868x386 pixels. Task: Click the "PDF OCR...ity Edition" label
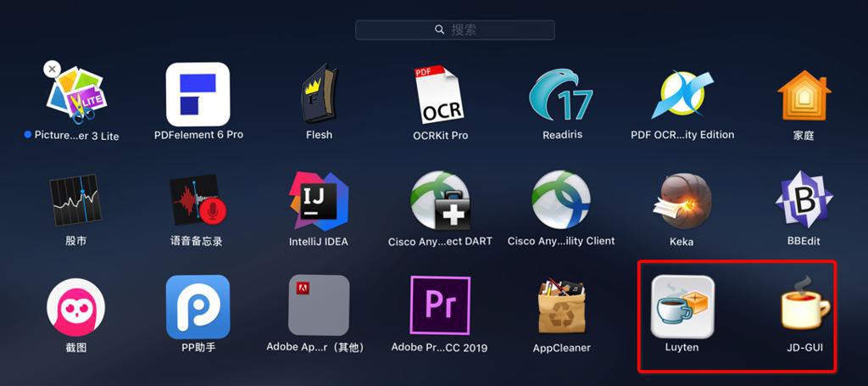[682, 135]
